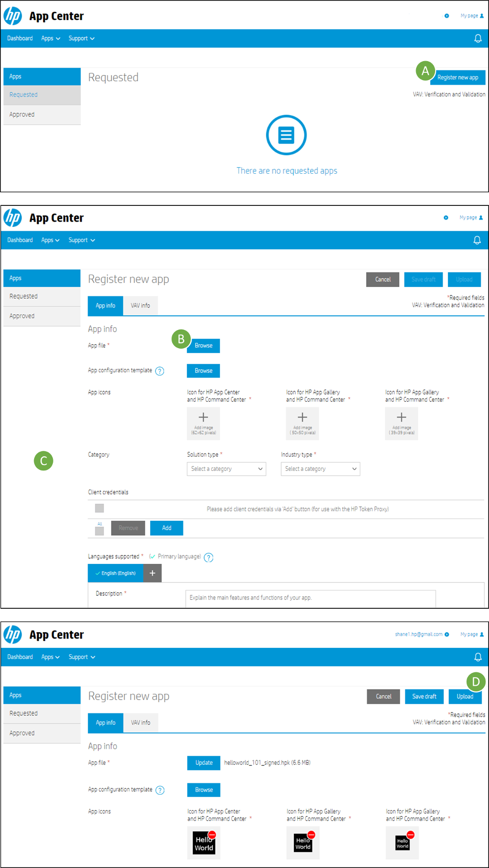Open My page link on the Requested page
The image size is (489, 868).
click(x=472, y=16)
